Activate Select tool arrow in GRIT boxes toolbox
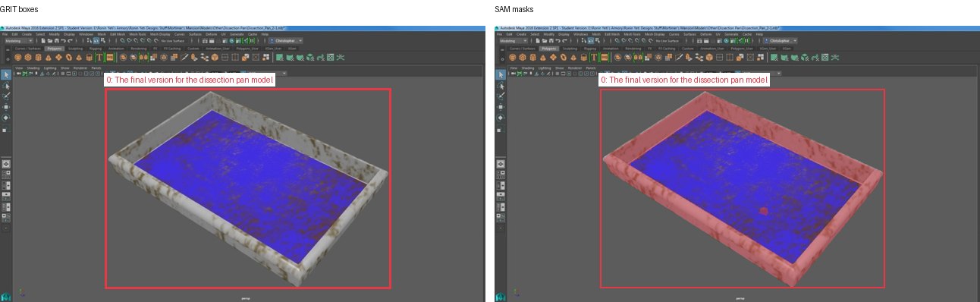This screenshot has width=980, height=302. 6,74
